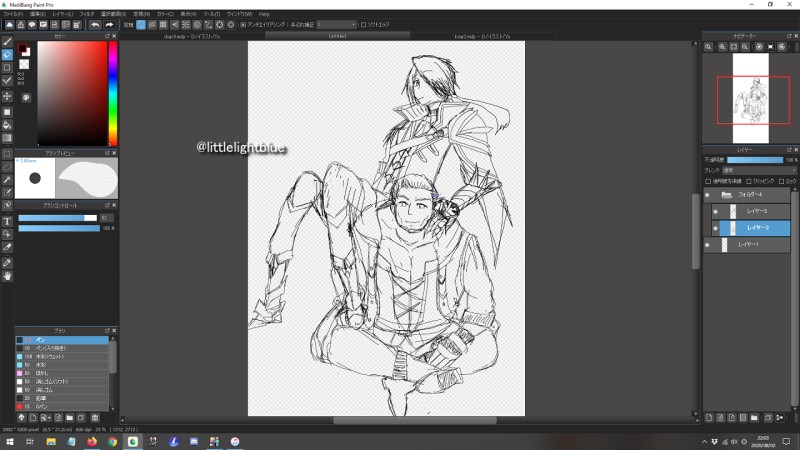Collapse folder 4 in Layers panel
The width and height of the screenshot is (800, 450).
[727, 195]
